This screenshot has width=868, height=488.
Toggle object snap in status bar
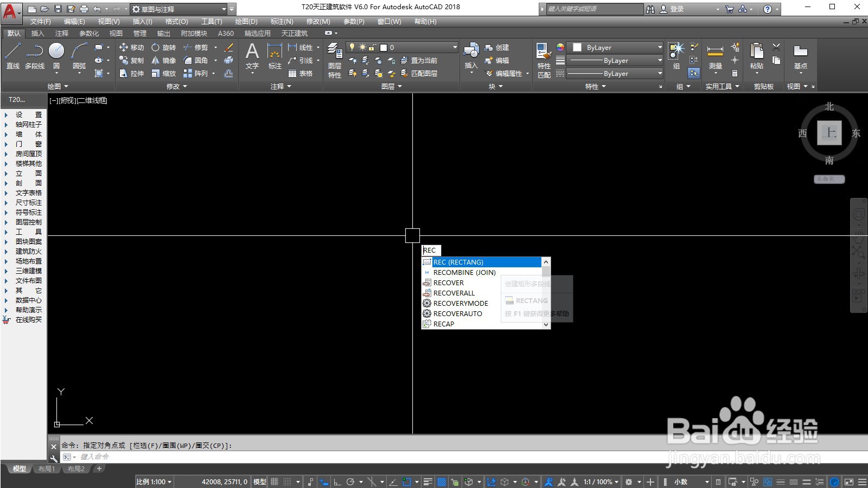(406, 481)
